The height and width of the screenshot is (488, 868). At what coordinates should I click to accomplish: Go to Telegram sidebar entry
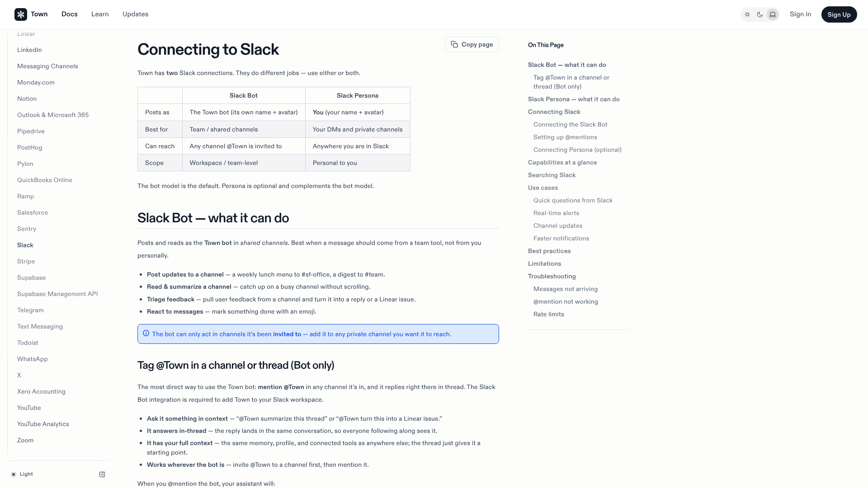pos(30,310)
